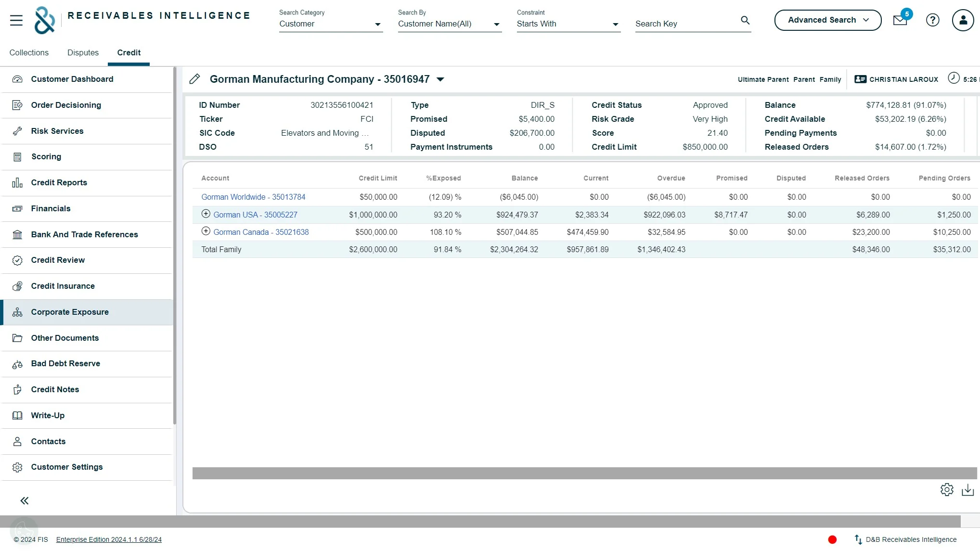Click the Credit Insurance icon
Screen dimensions: 980x551
click(17, 286)
